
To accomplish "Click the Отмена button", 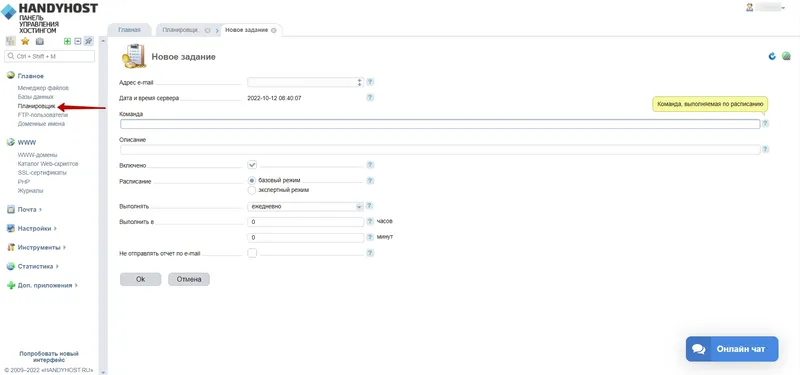I will (189, 279).
